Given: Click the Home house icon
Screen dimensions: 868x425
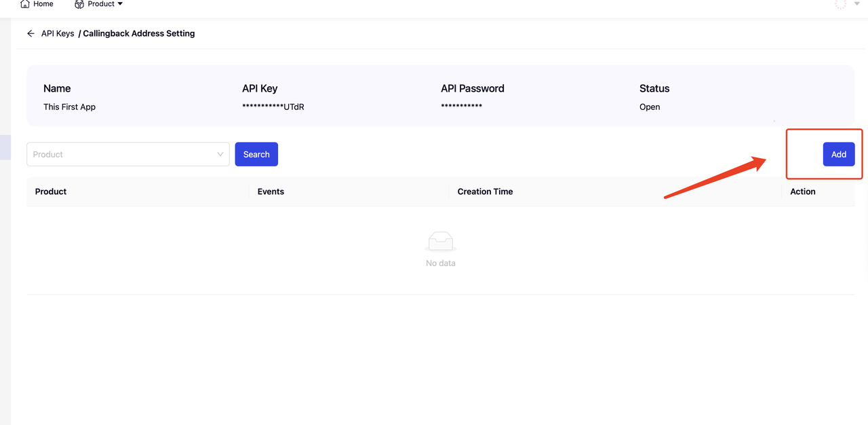Looking at the screenshot, I should [25, 4].
